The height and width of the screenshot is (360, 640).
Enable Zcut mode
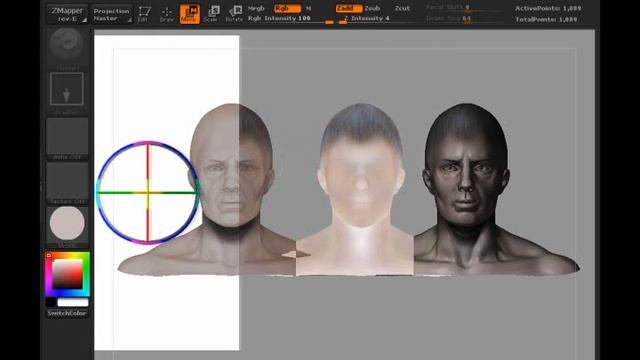pos(402,8)
